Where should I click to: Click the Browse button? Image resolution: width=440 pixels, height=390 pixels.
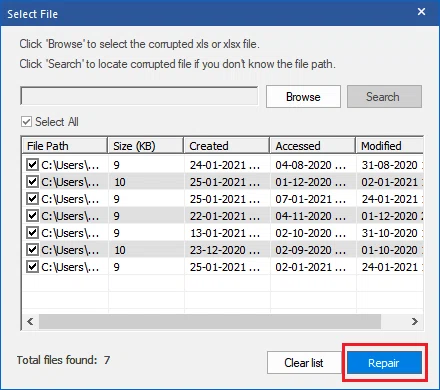[x=303, y=97]
